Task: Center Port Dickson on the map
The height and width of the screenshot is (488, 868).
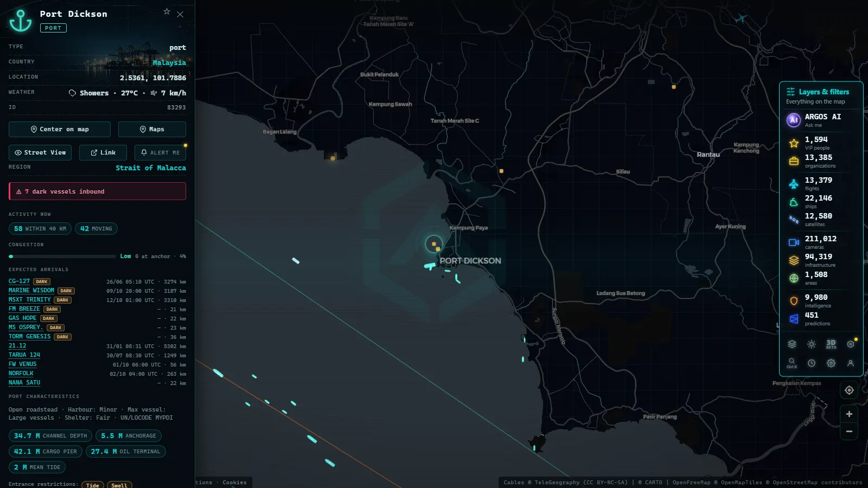Action: tap(60, 129)
